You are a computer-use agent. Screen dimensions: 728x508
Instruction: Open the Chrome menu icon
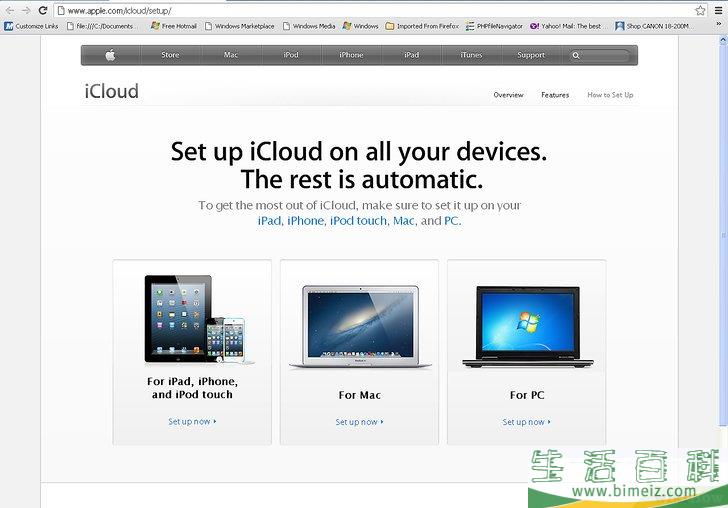(717, 10)
